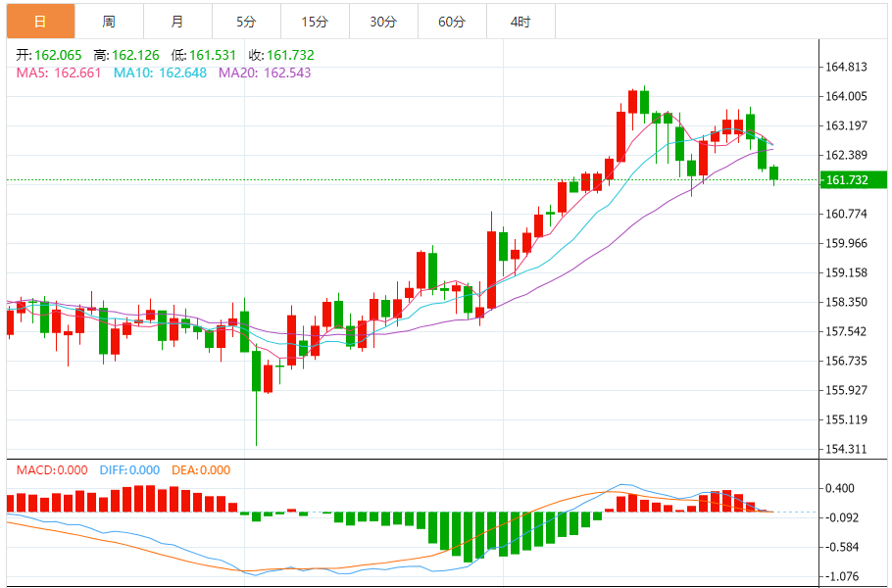Click the MA5: 162.661 indicator label

[x=58, y=73]
